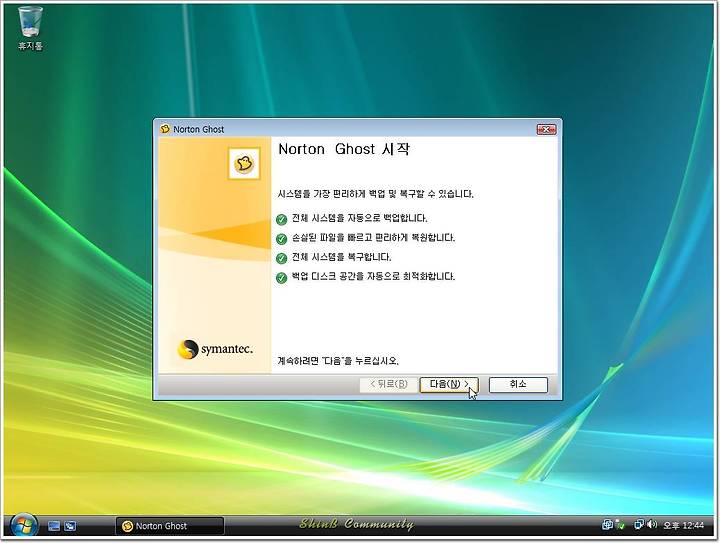Click the tray icon with the green check mark
Viewport: 720px width, 543px height.
pos(620,525)
